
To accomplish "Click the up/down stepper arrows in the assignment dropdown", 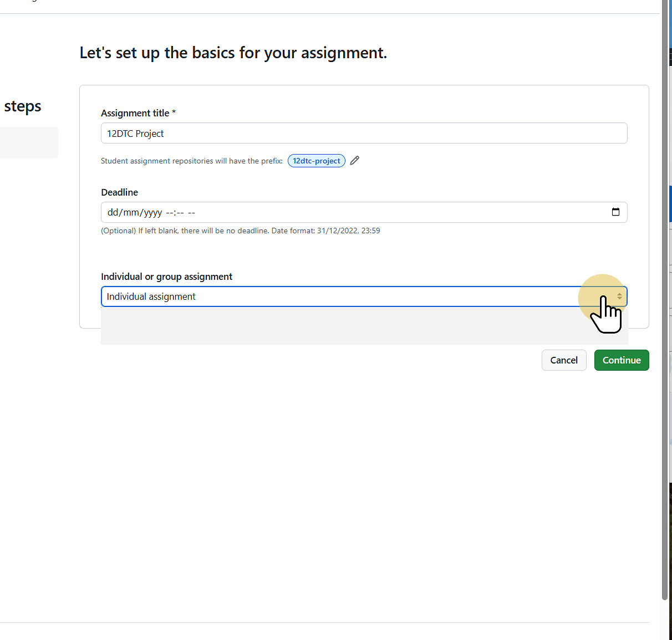I will pos(619,296).
